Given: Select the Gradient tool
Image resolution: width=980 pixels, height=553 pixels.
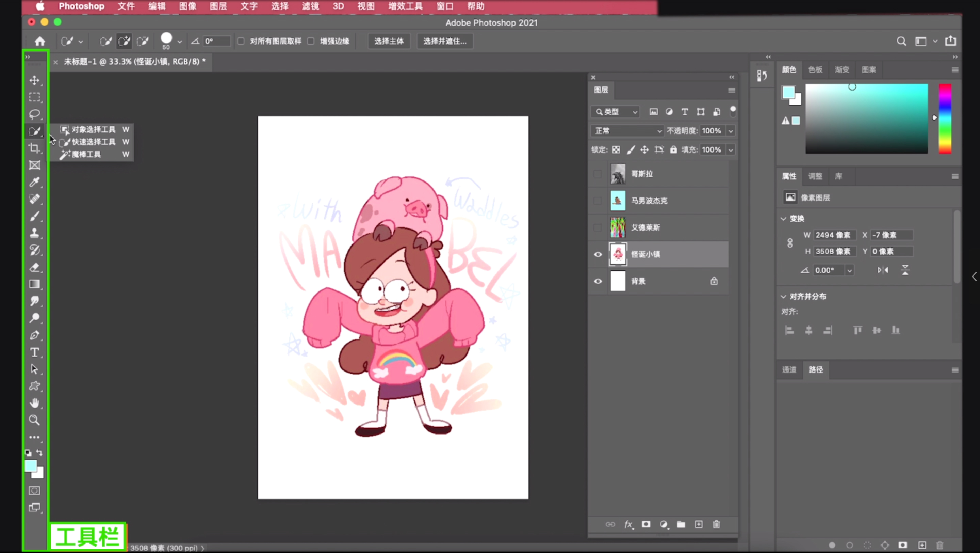Looking at the screenshot, I should (35, 284).
